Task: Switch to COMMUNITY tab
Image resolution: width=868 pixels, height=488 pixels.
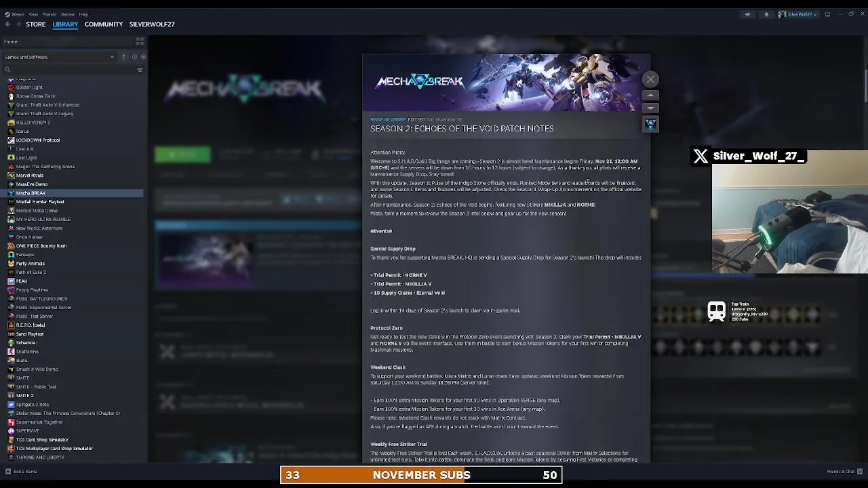Action: (104, 24)
